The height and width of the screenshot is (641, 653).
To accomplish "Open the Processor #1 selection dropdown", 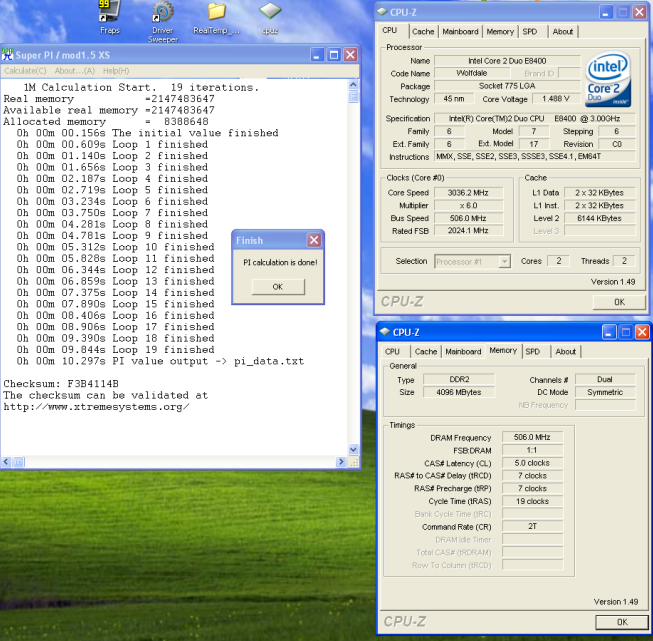I will (504, 262).
